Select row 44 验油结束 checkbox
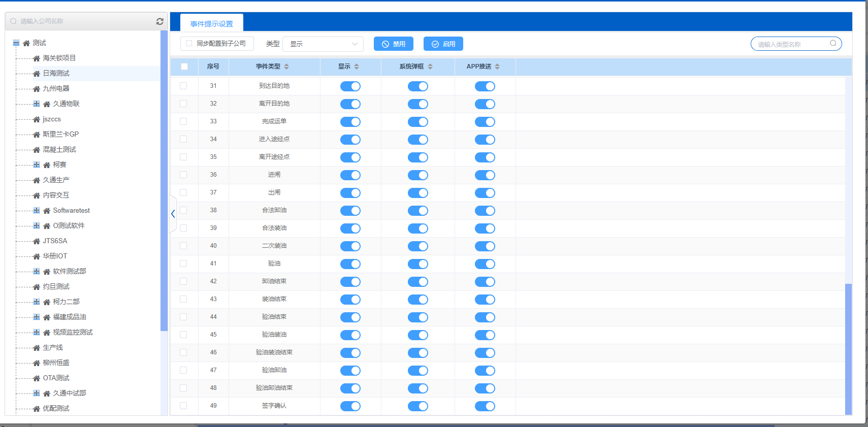 coord(183,317)
